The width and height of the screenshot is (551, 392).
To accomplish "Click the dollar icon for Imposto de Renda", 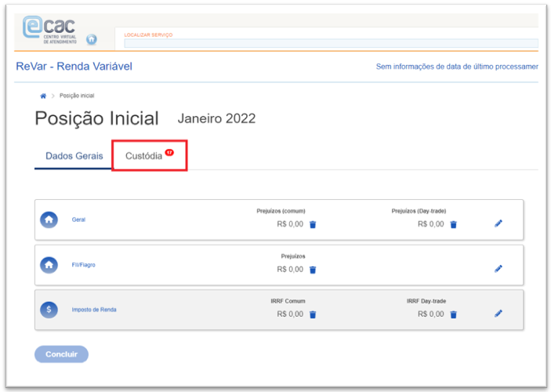I will click(x=49, y=310).
